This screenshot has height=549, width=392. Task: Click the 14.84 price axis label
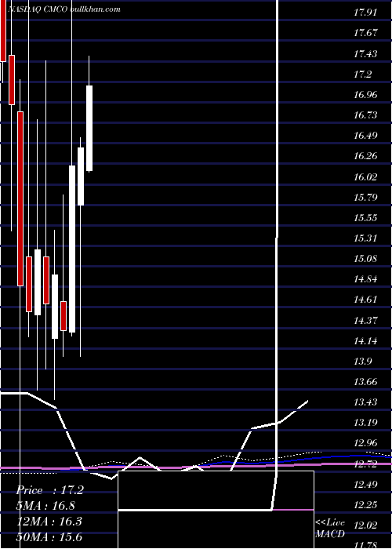click(365, 279)
